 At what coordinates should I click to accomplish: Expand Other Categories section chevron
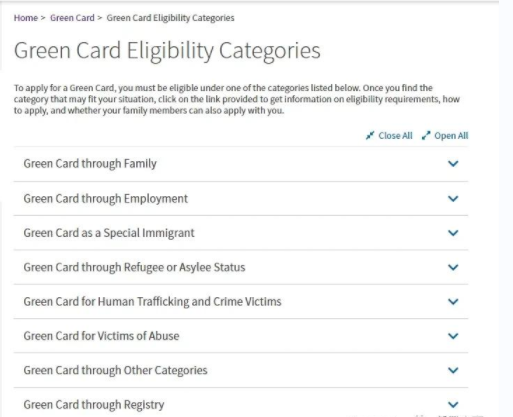(x=453, y=370)
